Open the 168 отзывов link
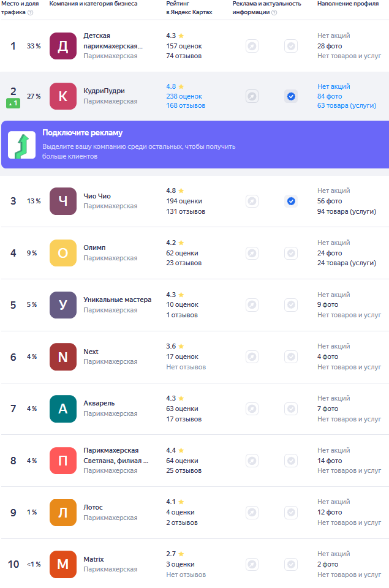This screenshot has width=389, height=588. (186, 106)
